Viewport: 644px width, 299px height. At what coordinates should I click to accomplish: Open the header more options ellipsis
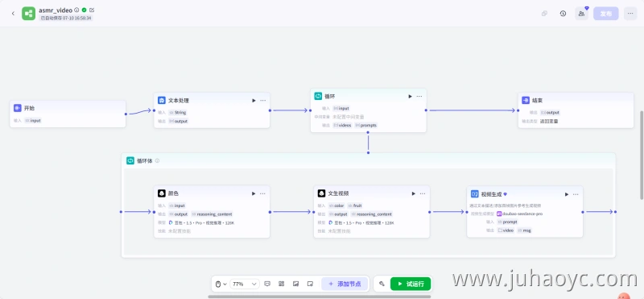click(x=630, y=14)
